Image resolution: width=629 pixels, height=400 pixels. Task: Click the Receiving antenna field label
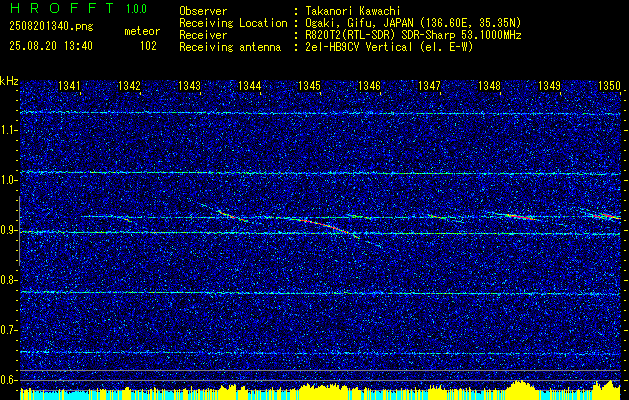point(230,47)
